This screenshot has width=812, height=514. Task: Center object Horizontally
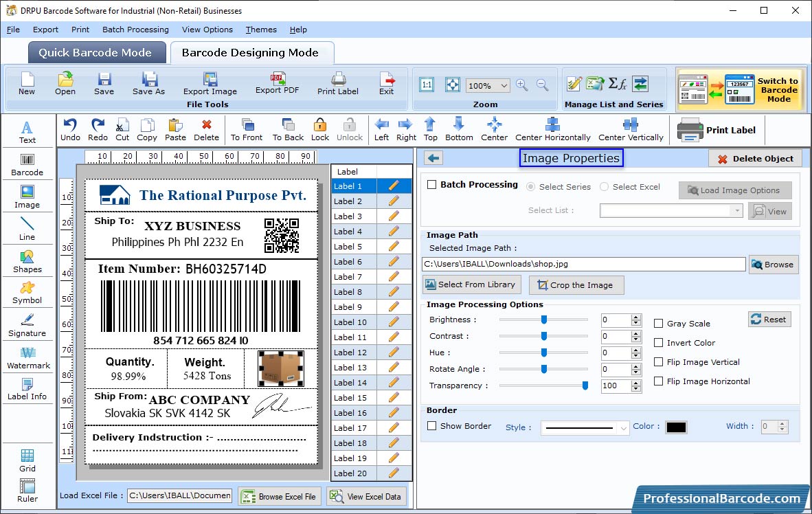coord(552,130)
